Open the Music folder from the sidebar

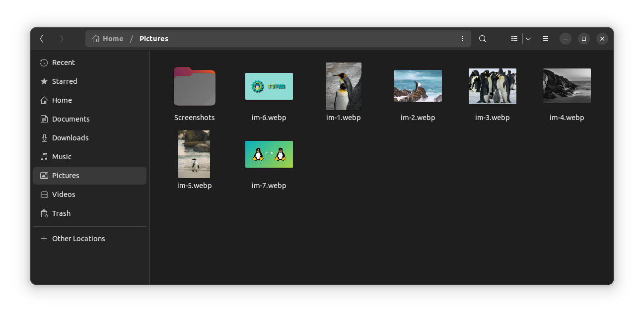[x=62, y=157]
